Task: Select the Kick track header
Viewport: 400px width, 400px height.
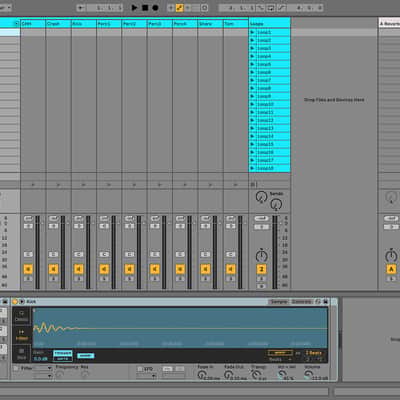Action: click(83, 24)
